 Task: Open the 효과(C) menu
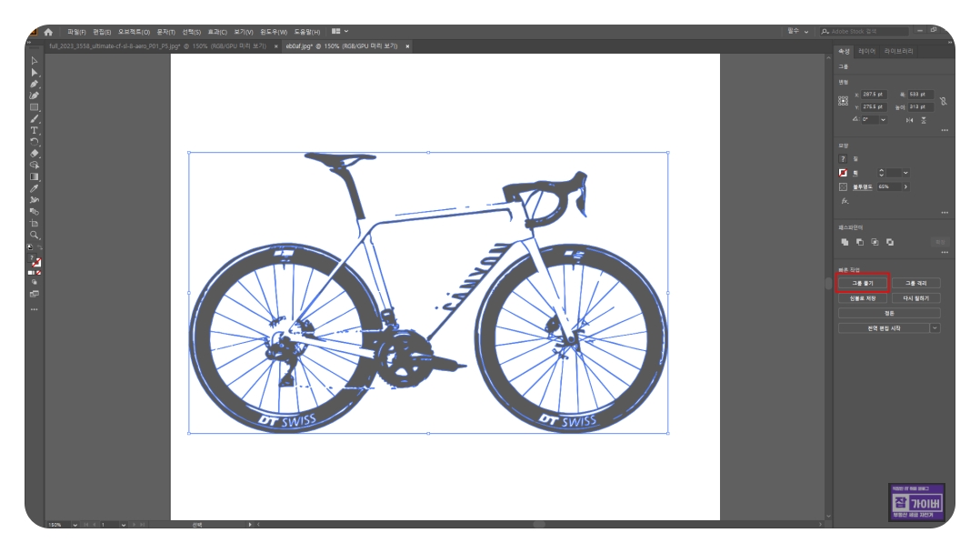coord(217,31)
